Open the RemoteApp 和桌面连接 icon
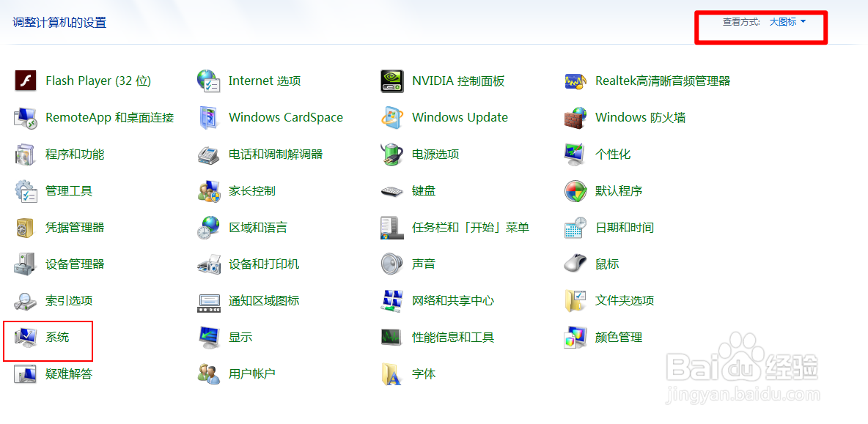Image resolution: width=868 pixels, height=424 pixels. [x=26, y=118]
